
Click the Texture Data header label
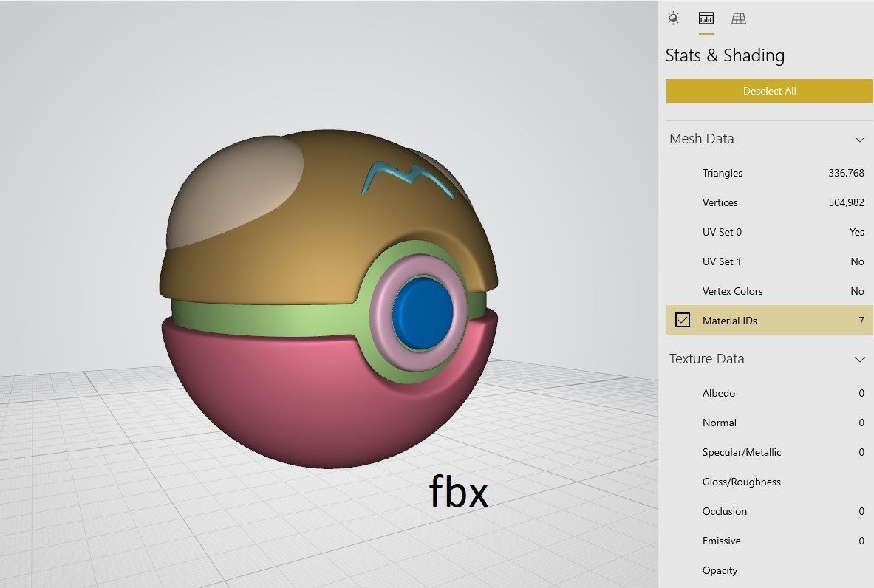(706, 359)
